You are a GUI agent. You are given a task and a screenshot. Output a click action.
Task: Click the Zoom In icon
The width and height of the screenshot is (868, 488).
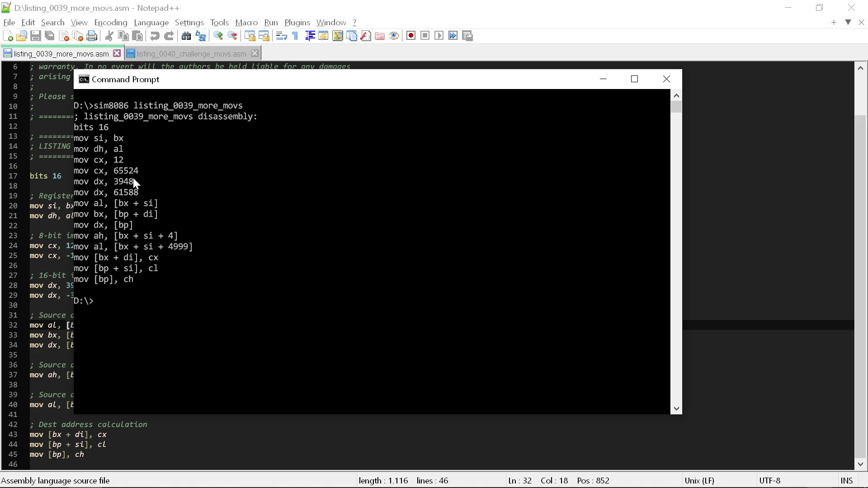pos(218,36)
